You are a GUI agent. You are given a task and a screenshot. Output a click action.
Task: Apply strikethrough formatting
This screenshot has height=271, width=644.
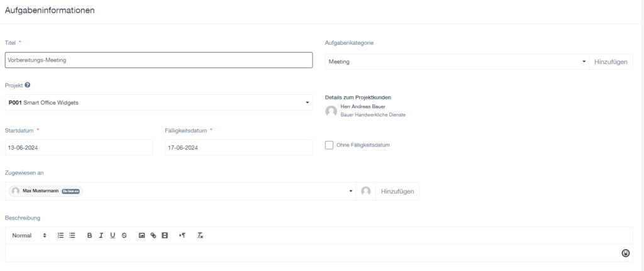point(124,235)
